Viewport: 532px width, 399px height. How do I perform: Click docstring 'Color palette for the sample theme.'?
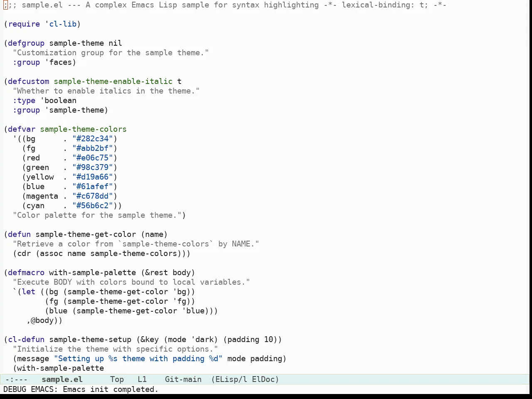pyautogui.click(x=97, y=215)
